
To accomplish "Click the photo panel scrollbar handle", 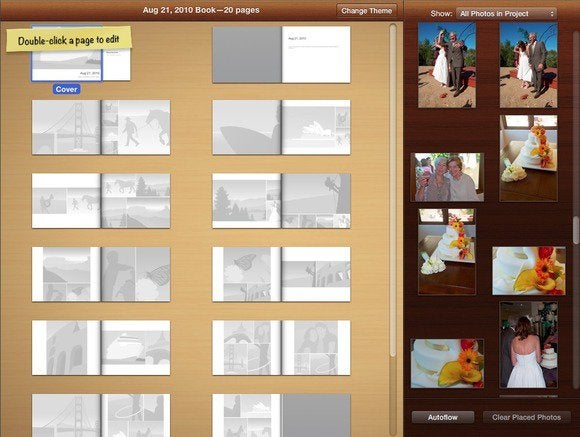I will (x=576, y=230).
